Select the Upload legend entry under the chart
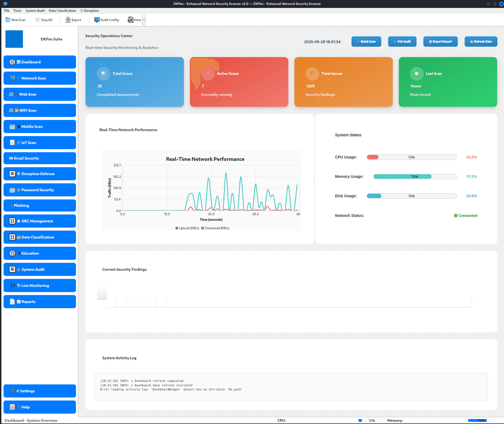 click(187, 228)
